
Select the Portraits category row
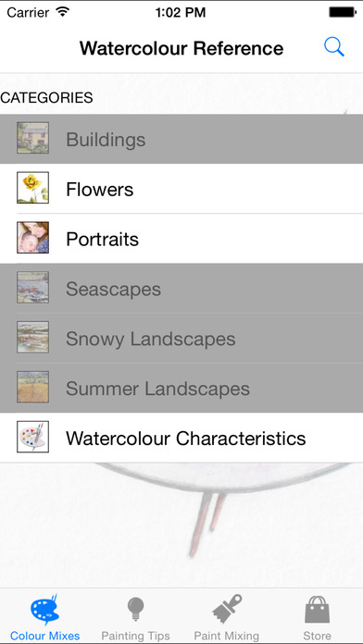(x=181, y=239)
